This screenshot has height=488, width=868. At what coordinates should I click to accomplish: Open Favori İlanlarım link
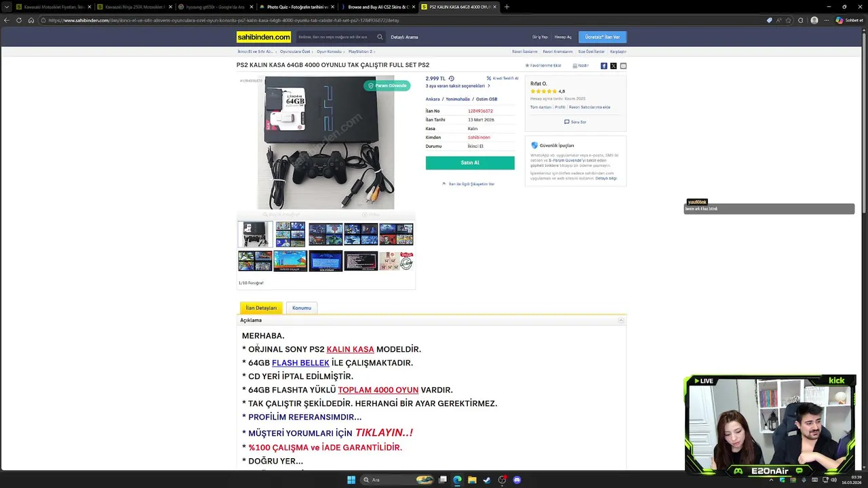tap(525, 52)
